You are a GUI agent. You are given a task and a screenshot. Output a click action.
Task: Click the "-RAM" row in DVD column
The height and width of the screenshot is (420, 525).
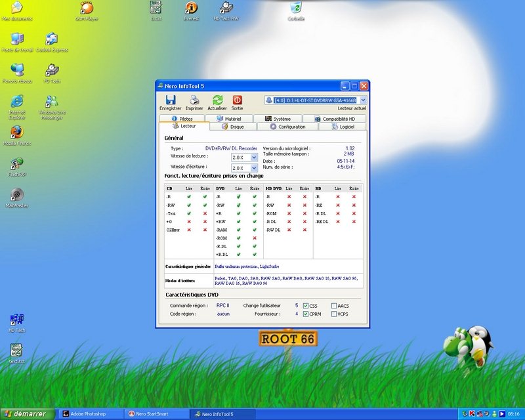tap(238, 230)
